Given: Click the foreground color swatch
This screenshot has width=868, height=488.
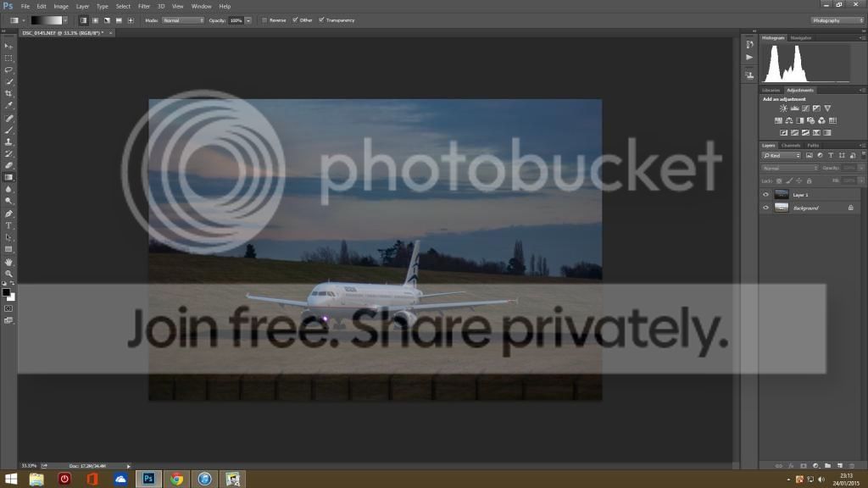Looking at the screenshot, I should click(6, 291).
